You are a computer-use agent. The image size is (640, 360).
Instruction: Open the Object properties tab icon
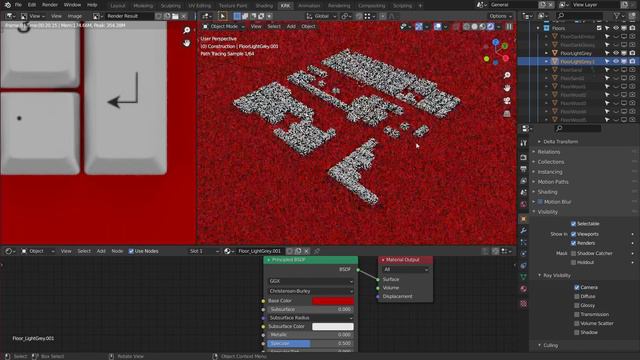coord(524,219)
